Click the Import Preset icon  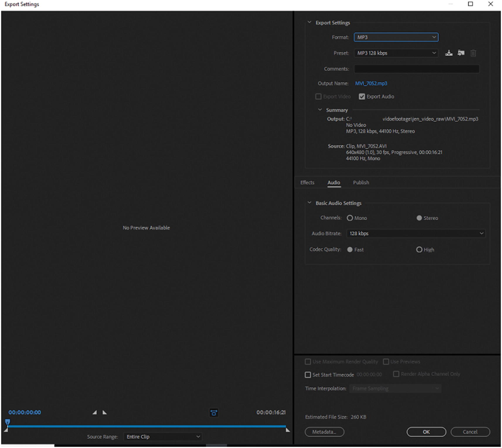point(461,53)
